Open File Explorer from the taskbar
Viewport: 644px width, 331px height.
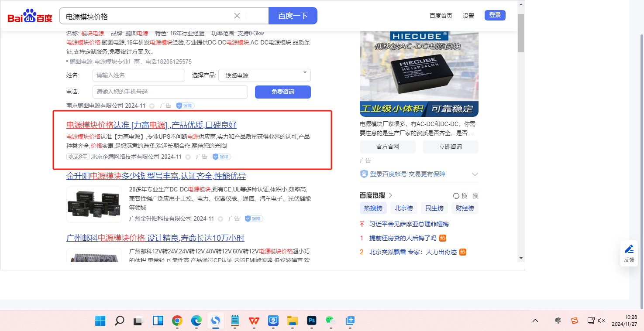[293, 321]
